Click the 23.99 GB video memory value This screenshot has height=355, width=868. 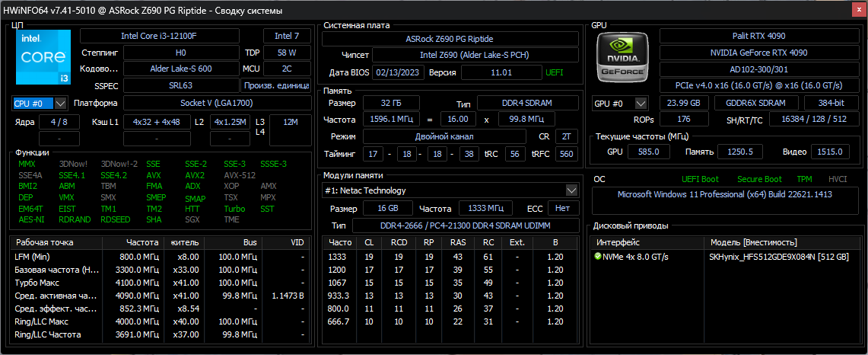(x=684, y=103)
